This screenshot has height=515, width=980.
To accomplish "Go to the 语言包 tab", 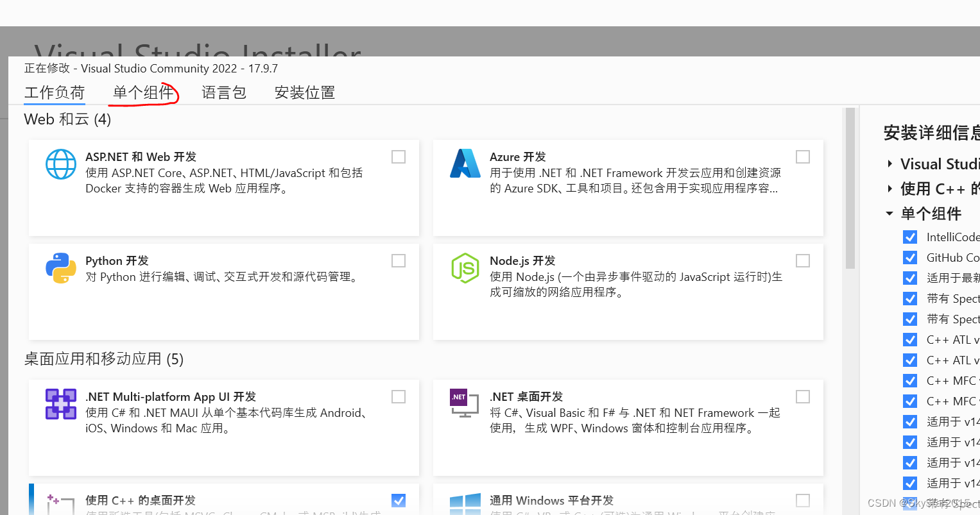I will (x=224, y=93).
